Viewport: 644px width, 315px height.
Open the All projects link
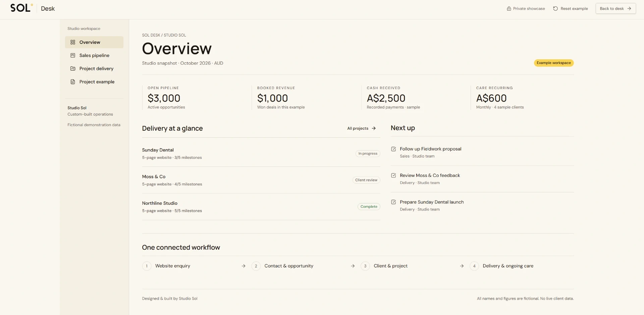362,128
